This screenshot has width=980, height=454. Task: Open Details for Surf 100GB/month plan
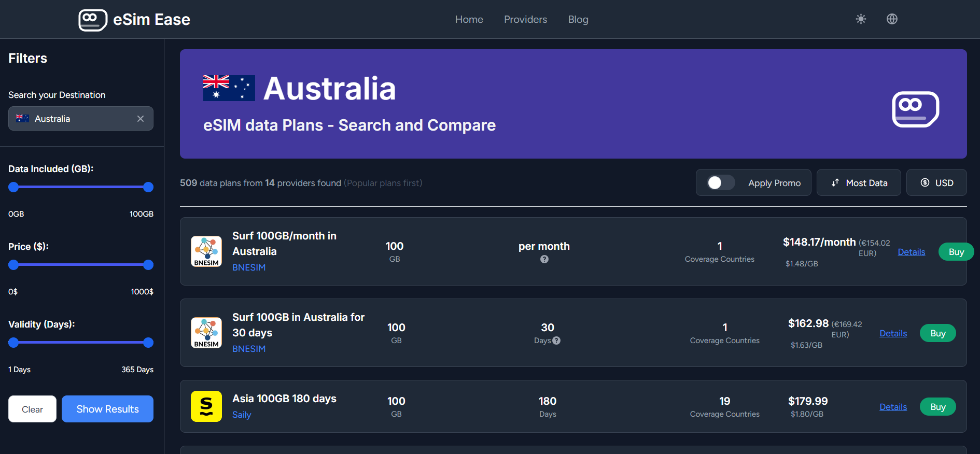(912, 252)
